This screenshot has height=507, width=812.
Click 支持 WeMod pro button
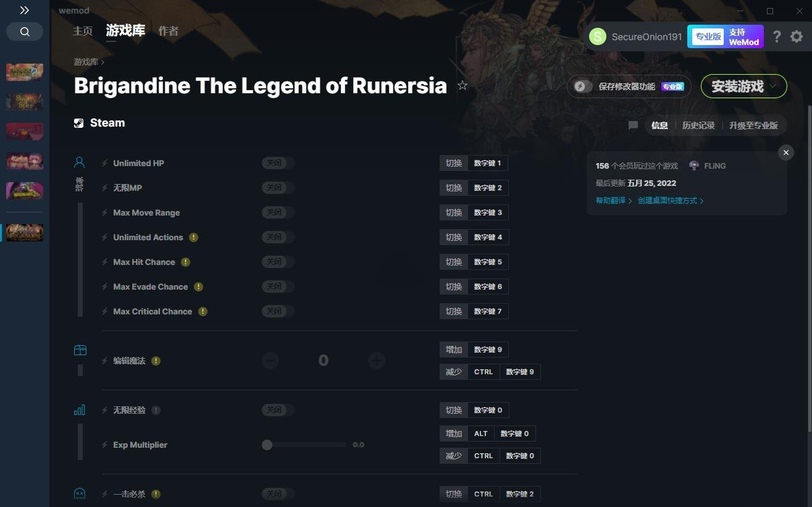(726, 36)
